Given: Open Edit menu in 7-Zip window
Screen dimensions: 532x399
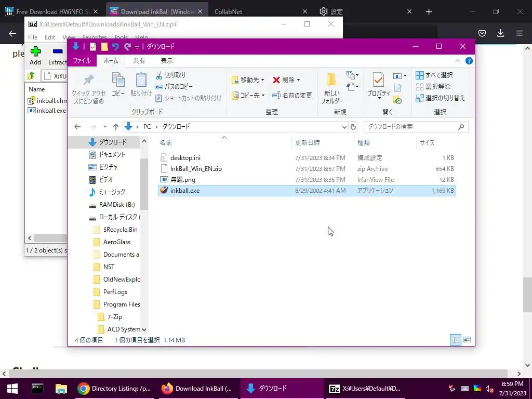Looking at the screenshot, I should pos(50,37).
